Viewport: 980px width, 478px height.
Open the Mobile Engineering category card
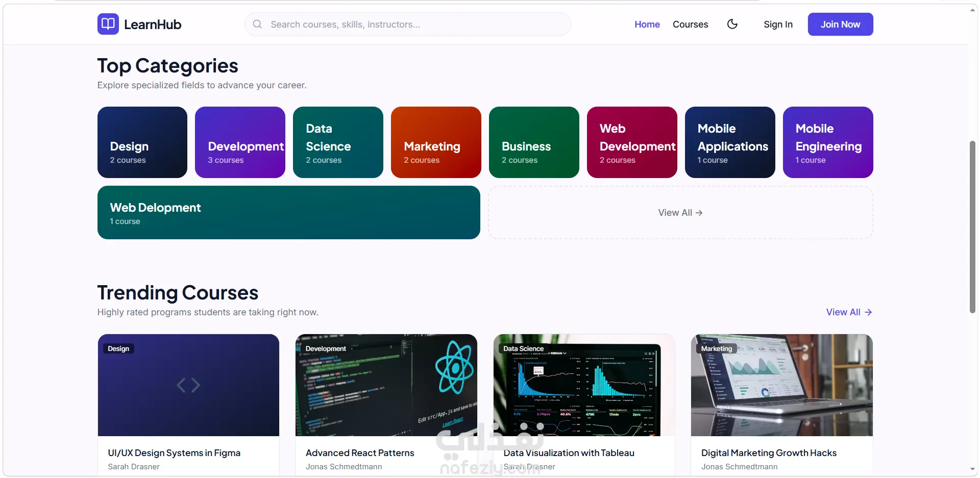[x=828, y=142]
